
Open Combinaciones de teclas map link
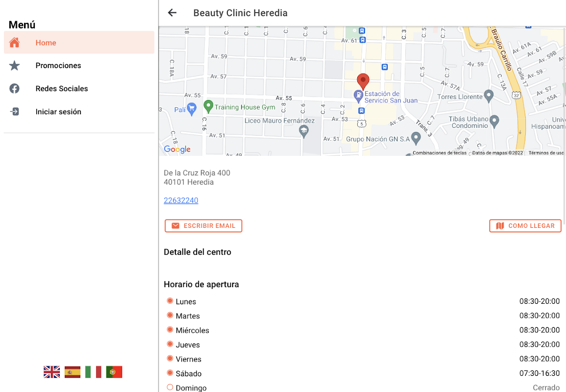click(440, 153)
